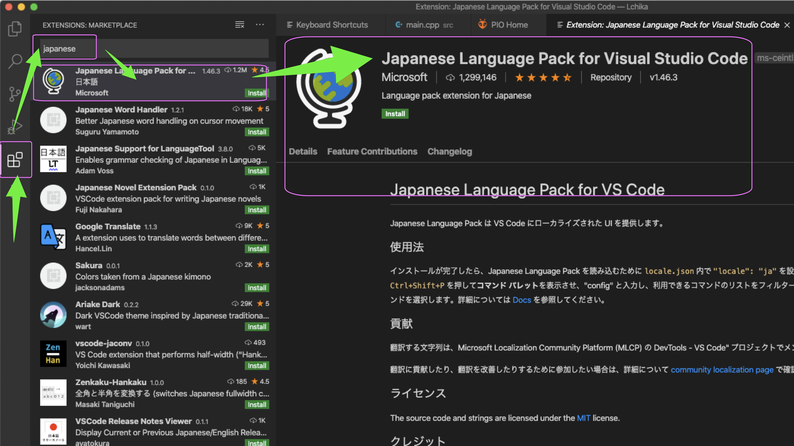
Task: Open the Repository link
Action: [610, 77]
